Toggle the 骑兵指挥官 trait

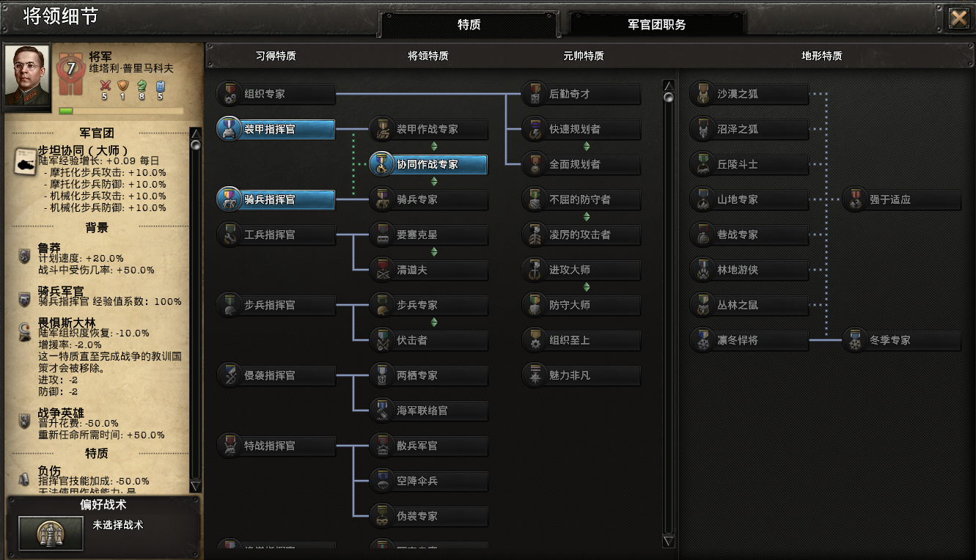click(x=276, y=200)
